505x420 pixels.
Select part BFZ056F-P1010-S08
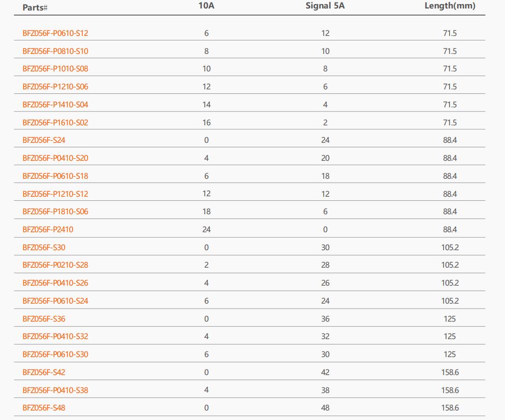point(55,68)
